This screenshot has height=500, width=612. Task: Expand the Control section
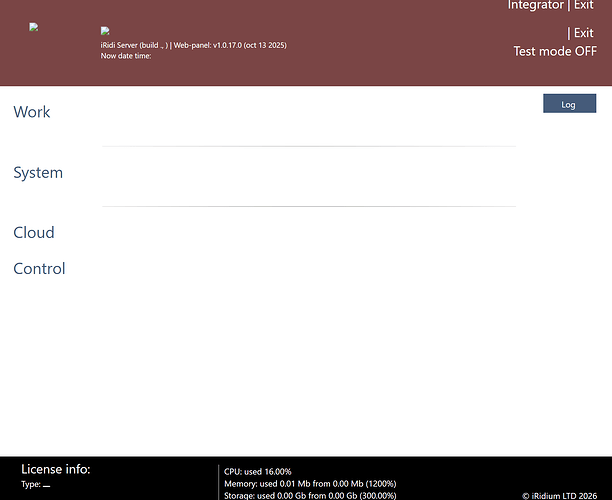pyautogui.click(x=39, y=269)
